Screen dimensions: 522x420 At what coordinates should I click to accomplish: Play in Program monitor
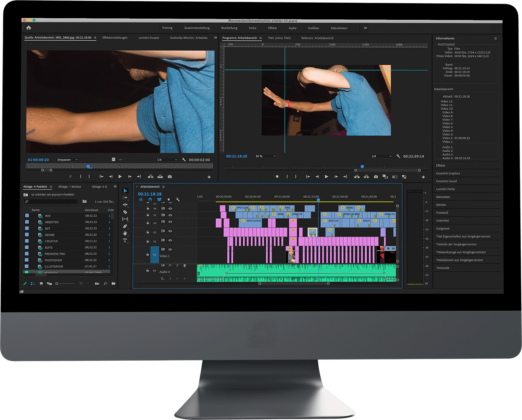coord(326,177)
